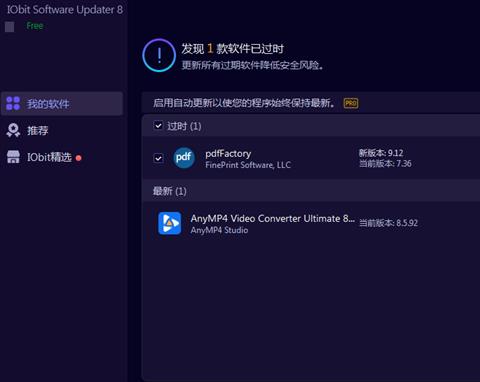Click the red notification dot beside IObit精选
Image resolution: width=480 pixels, height=382 pixels.
point(79,158)
